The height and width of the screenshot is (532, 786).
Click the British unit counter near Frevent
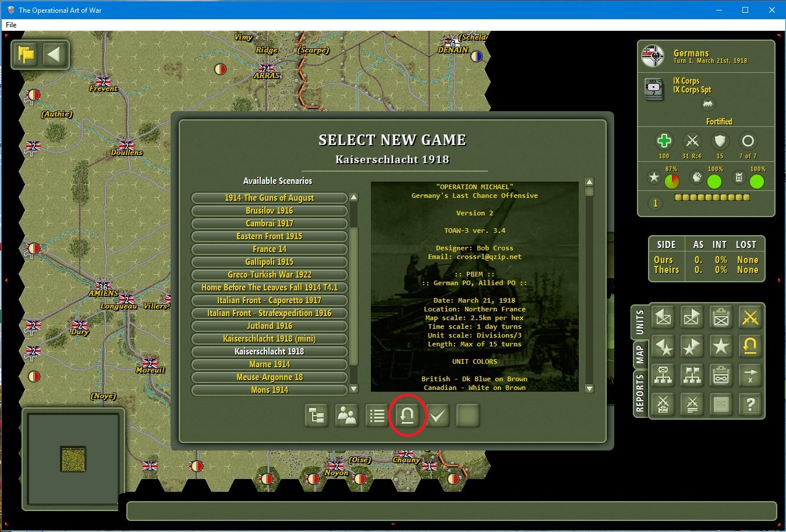coord(103,81)
